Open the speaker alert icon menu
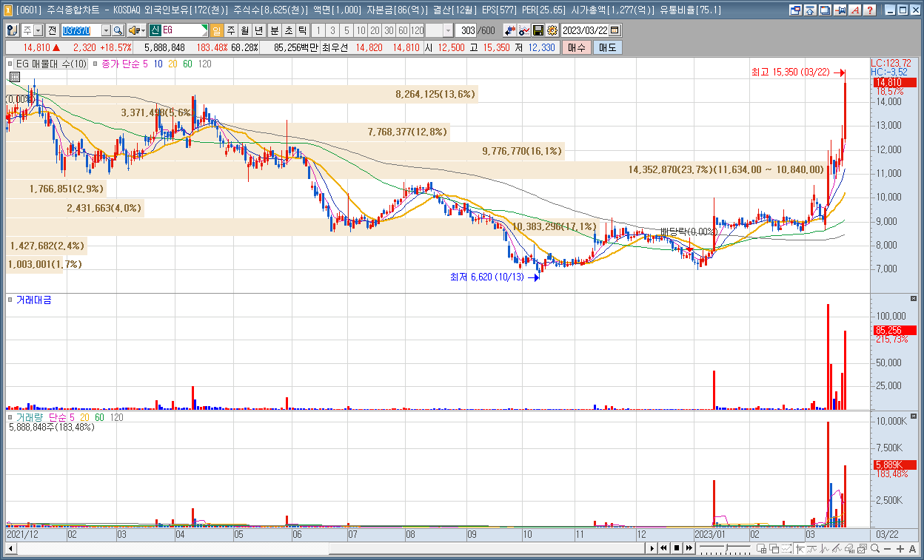924x560 pixels. pyautogui.click(x=136, y=30)
